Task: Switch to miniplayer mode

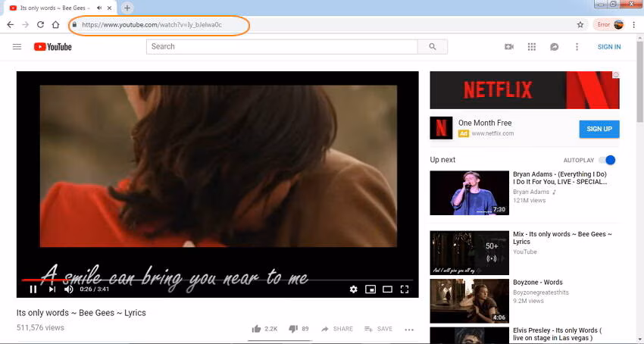Action: pos(370,289)
